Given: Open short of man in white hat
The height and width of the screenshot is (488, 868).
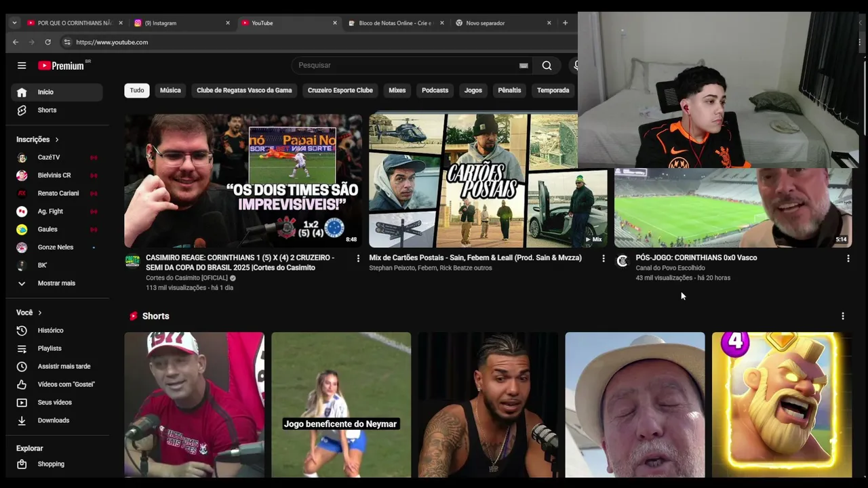Looking at the screenshot, I should click(x=635, y=405).
